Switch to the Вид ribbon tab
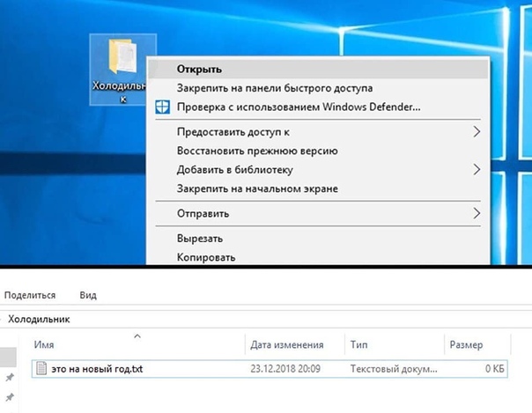 coord(88,296)
